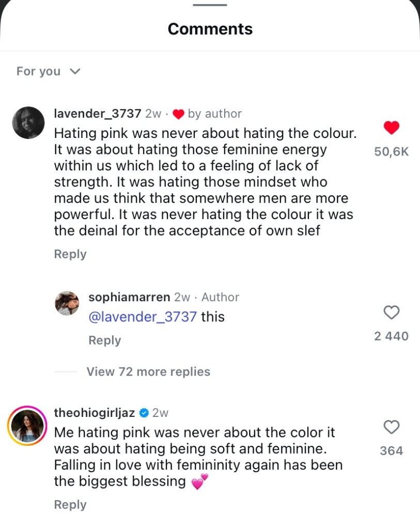Viewport: 420px width, 529px height.
Task: Open sophiamarren's avatar photo
Action: click(x=67, y=302)
